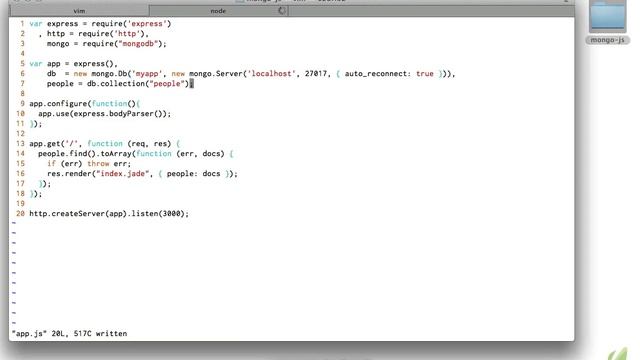Click the "app.js" written status message
Image resolution: width=640 pixels, height=360 pixels.
(69, 333)
